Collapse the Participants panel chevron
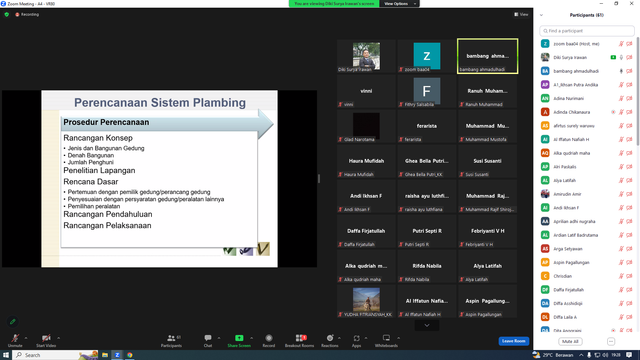 (541, 15)
